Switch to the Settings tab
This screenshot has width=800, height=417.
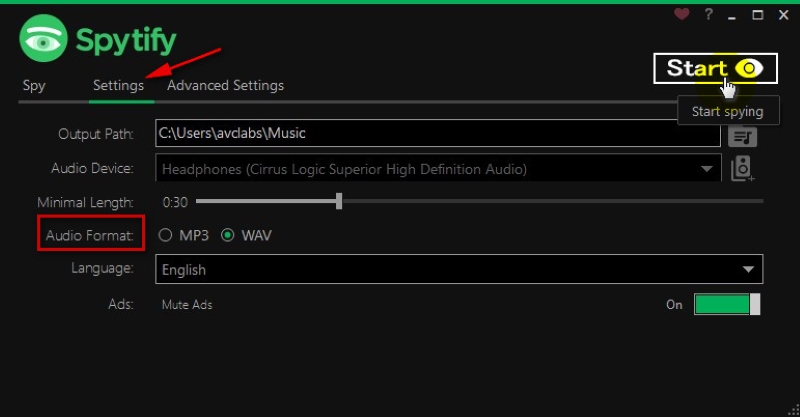pyautogui.click(x=118, y=85)
